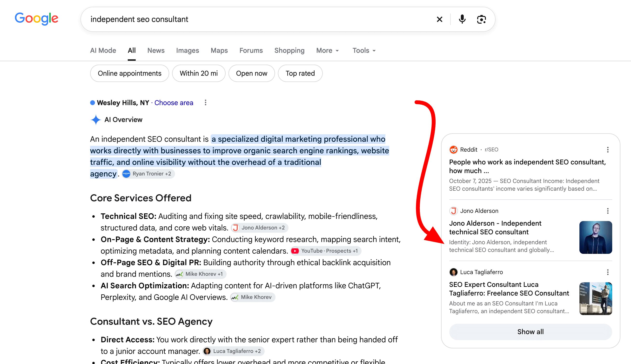Open the Images tab

coord(188,50)
